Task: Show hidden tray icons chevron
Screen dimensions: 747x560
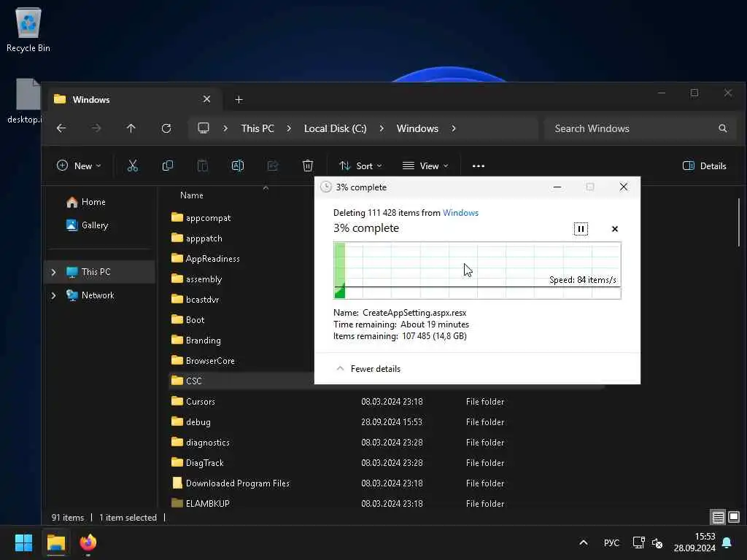Action: (583, 542)
